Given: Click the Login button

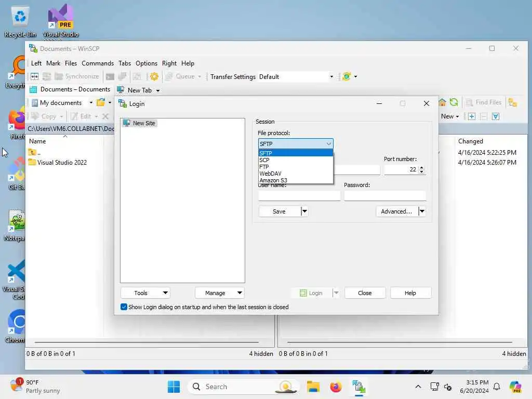Looking at the screenshot, I should (312, 293).
